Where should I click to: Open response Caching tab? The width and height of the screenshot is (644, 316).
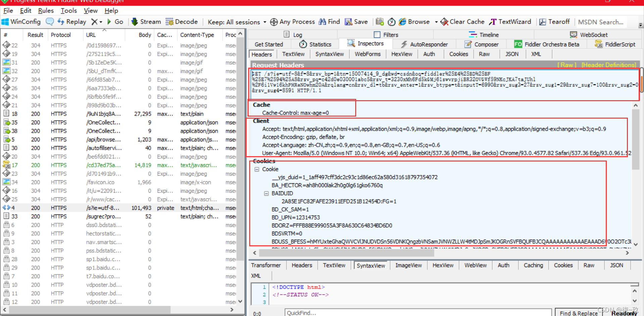click(533, 265)
